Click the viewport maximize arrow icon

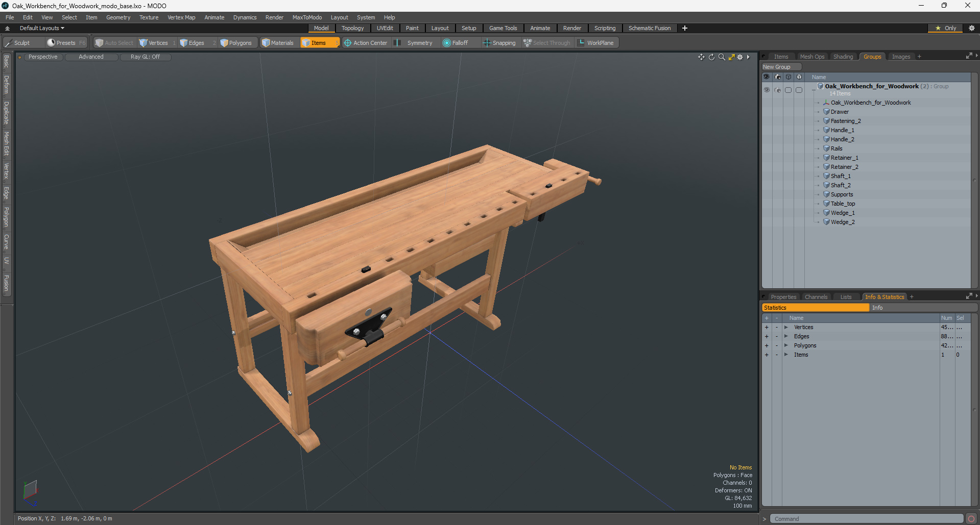pos(731,57)
